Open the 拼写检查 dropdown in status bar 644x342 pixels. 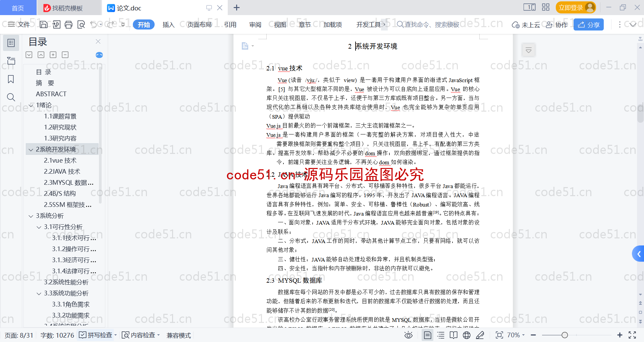coord(115,335)
